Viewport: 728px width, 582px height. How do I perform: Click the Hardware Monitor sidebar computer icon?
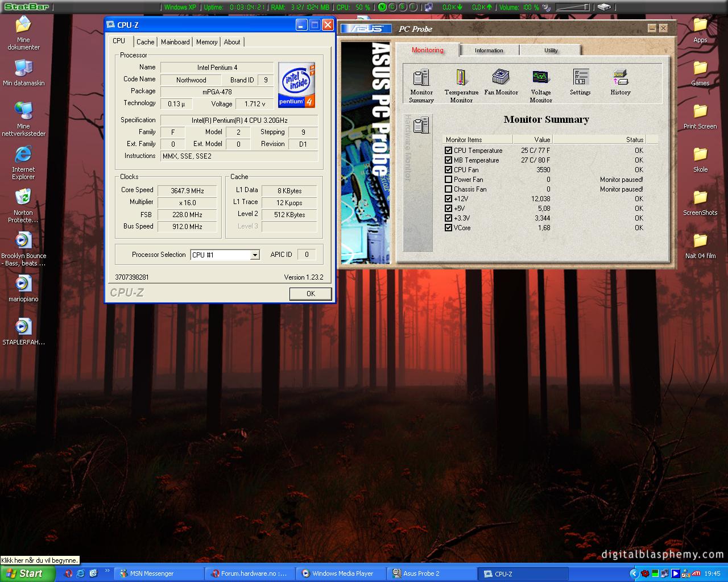pos(421,125)
